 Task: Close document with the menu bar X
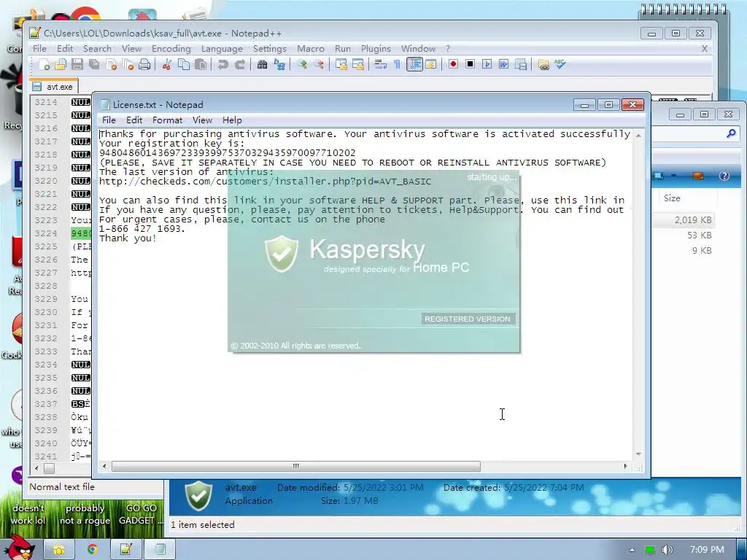(705, 49)
